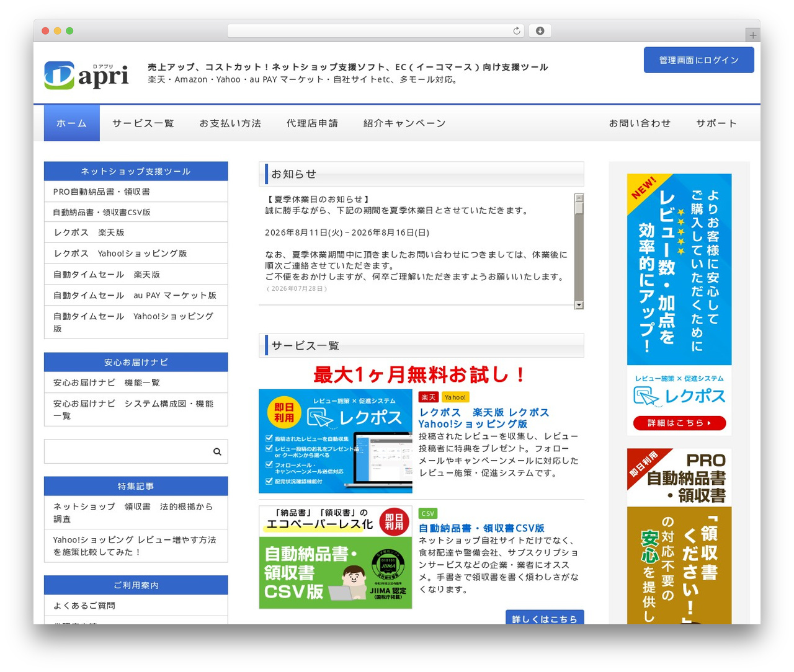Image resolution: width=794 pixels, height=672 pixels.
Task: Click the Yahoo! tag badge
Action: coord(455,397)
